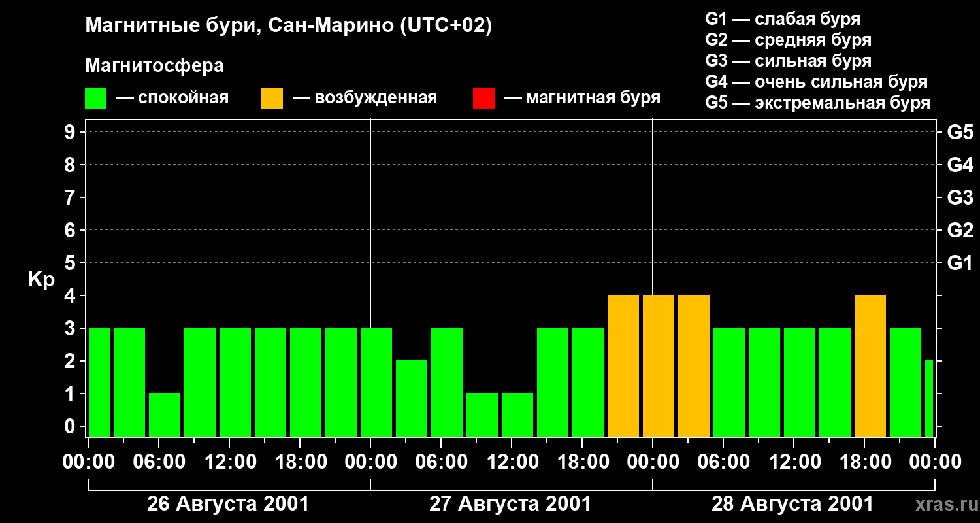Click the "— возбужденная" legend label
The height and width of the screenshot is (523, 980).
(x=365, y=98)
